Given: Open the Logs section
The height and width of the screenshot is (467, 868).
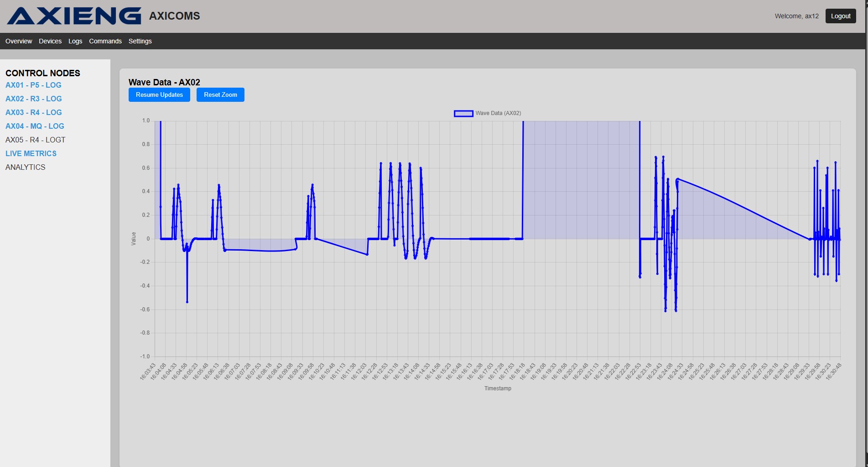Looking at the screenshot, I should (75, 41).
